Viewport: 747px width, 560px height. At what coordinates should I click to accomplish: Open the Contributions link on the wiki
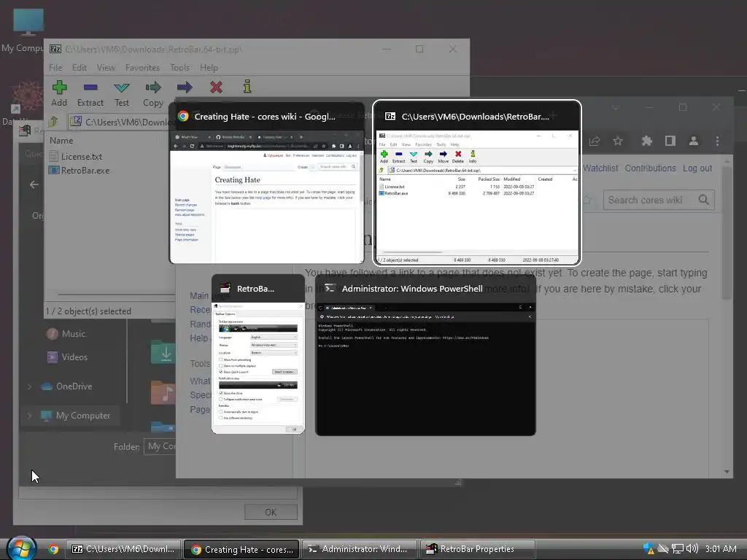(650, 168)
